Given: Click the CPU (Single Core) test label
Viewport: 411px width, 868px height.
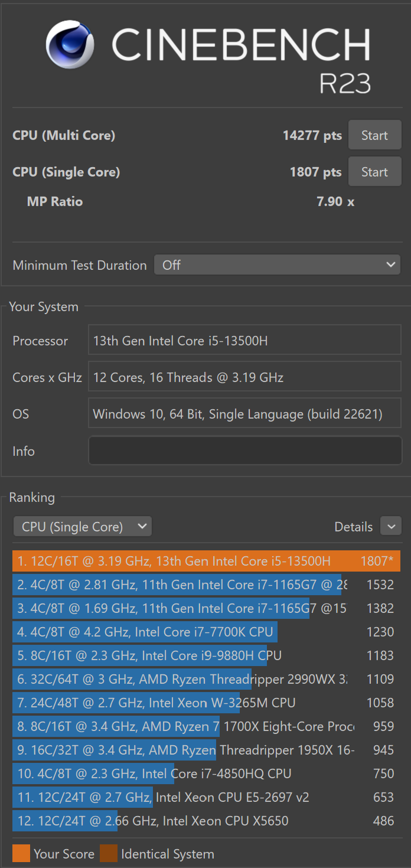Looking at the screenshot, I should (x=66, y=172).
